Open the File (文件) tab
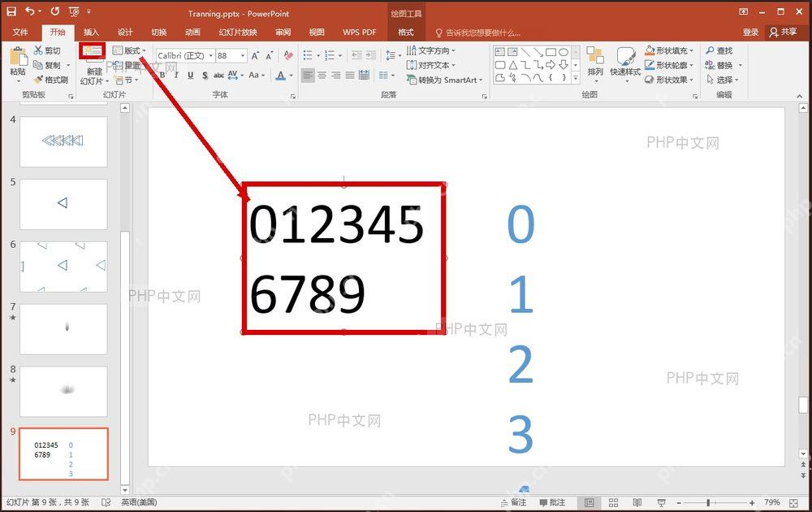 pyautogui.click(x=20, y=33)
